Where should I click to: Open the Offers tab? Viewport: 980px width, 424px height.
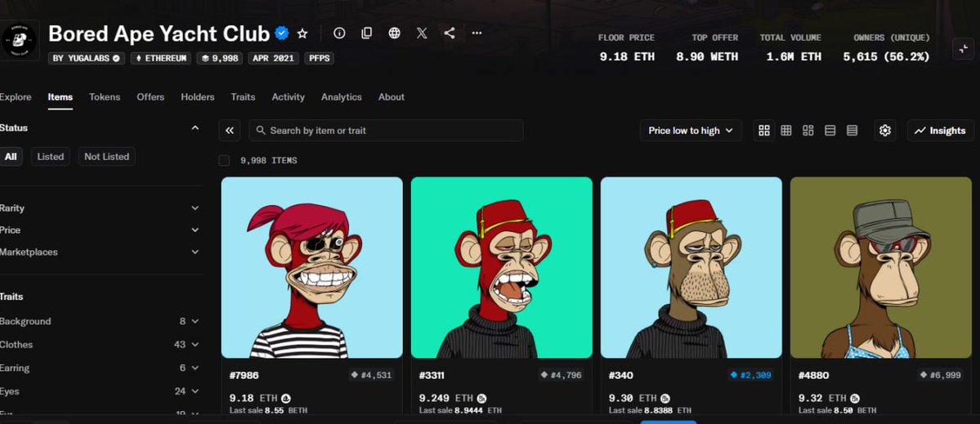pos(150,96)
